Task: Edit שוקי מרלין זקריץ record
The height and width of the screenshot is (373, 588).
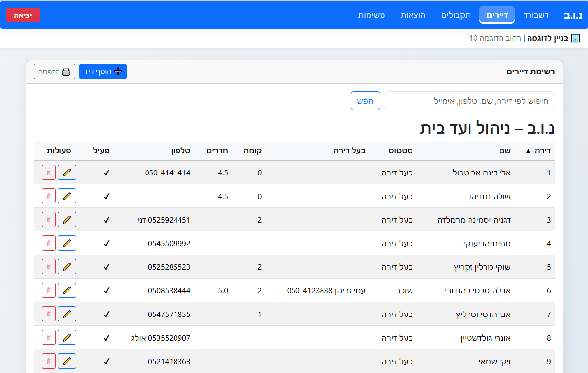Action: (67, 266)
